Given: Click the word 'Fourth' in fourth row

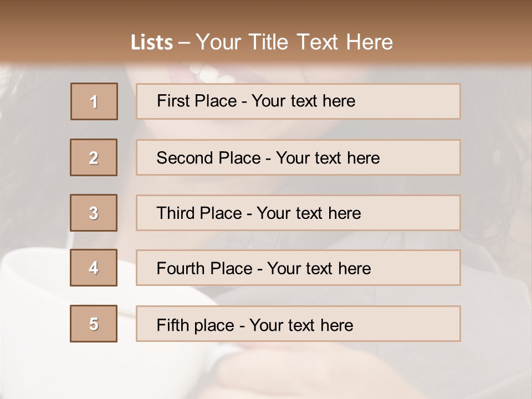Looking at the screenshot, I should point(181,269).
